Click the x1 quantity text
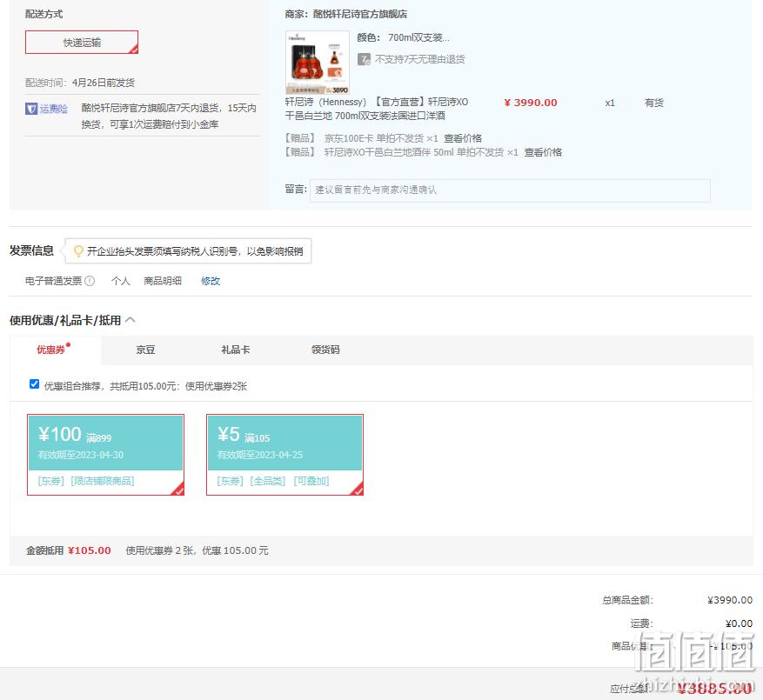Image resolution: width=763 pixels, height=700 pixels. pos(610,103)
